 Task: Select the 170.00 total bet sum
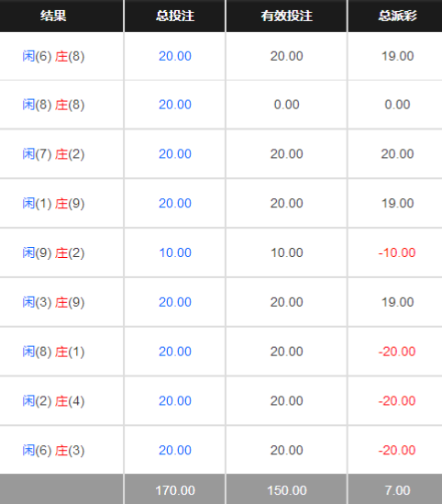175,490
